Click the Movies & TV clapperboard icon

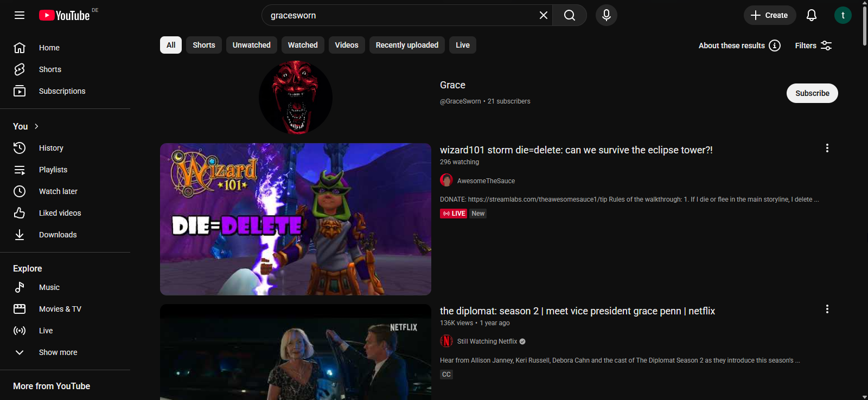point(20,309)
